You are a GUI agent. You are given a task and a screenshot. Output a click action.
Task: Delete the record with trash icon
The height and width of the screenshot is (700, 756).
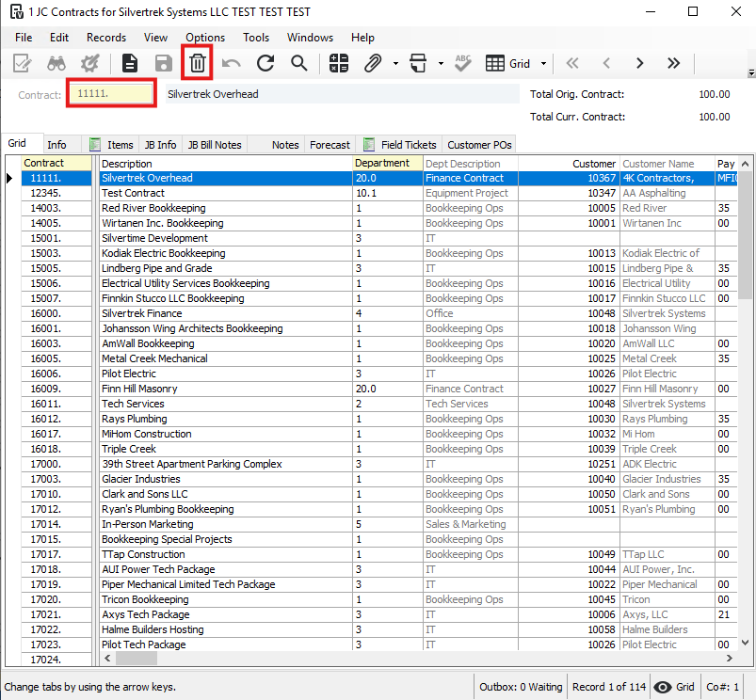point(197,63)
